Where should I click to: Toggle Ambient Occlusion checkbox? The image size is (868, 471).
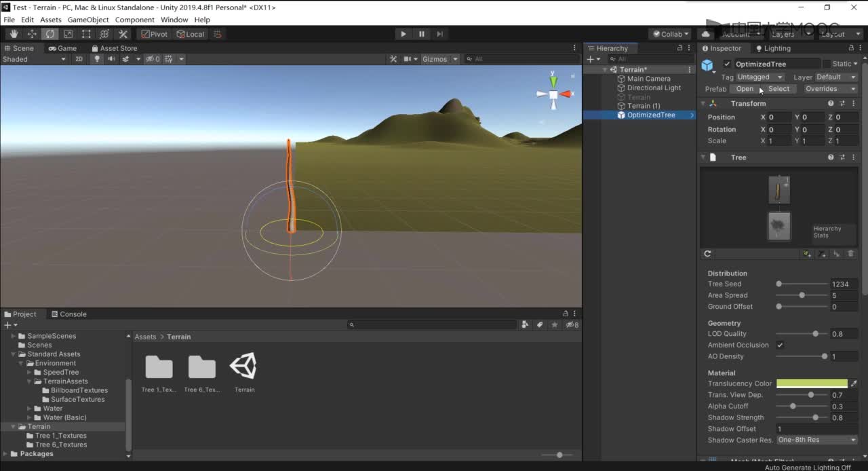[780, 345]
